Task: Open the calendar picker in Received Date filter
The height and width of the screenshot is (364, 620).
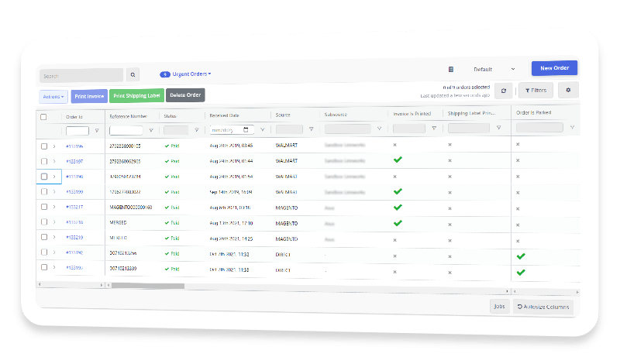Action: click(246, 129)
